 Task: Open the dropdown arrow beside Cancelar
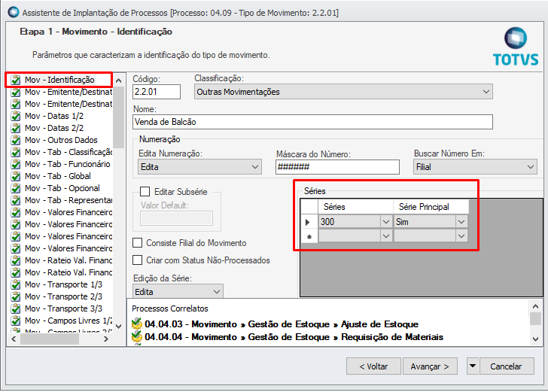473,366
